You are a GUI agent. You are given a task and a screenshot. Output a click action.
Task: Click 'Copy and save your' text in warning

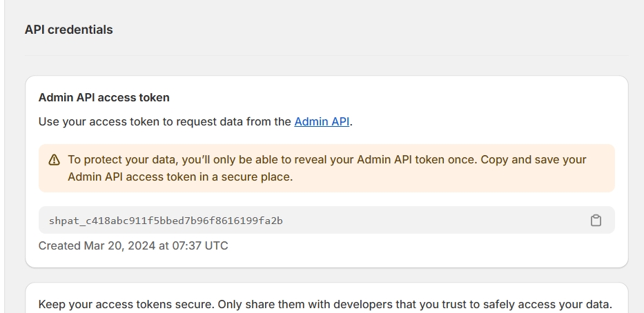coord(534,159)
